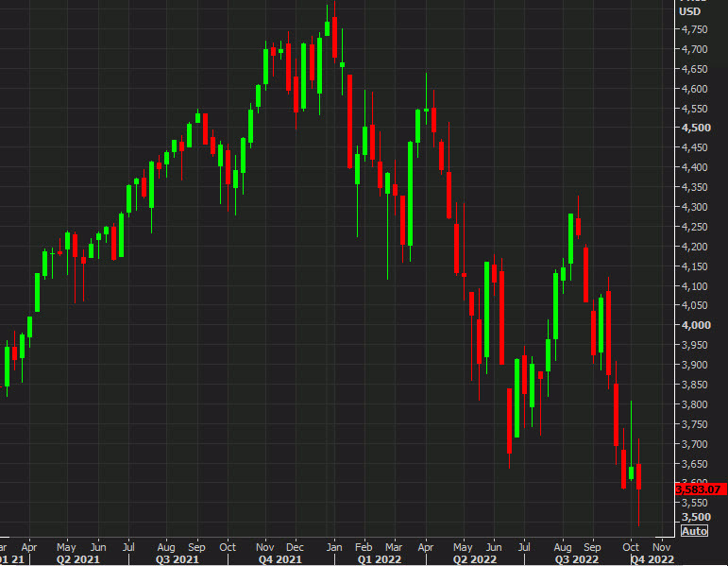This screenshot has height=566, width=728.
Task: Click the 4,150 price axis label
Action: pyautogui.click(x=695, y=266)
